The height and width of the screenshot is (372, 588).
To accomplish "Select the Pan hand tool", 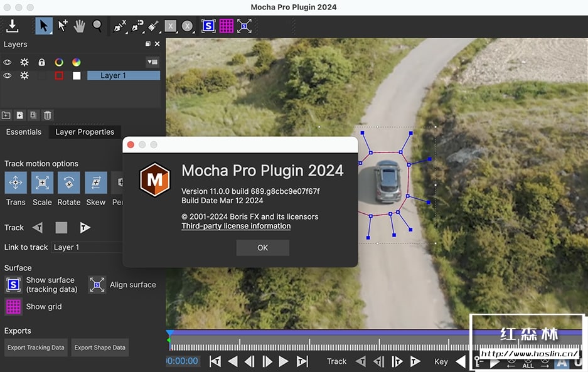I will 80,26.
